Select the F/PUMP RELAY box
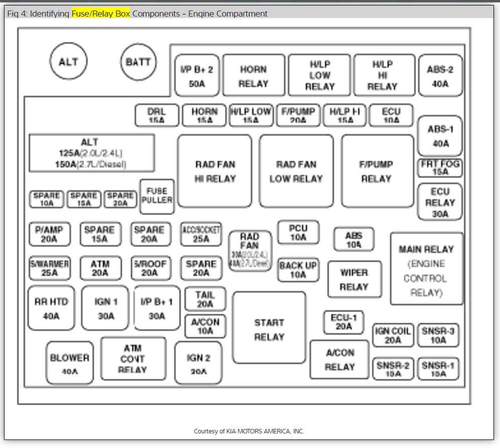 (x=378, y=171)
